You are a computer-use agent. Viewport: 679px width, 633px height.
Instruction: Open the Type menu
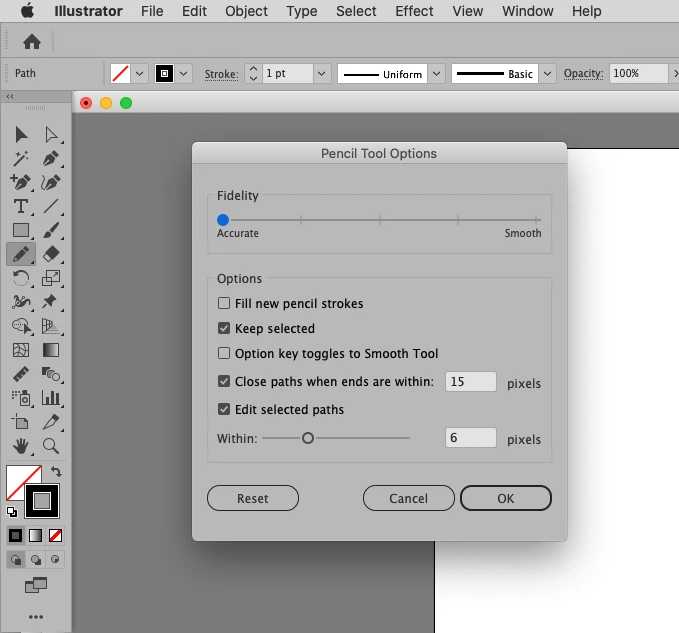pos(301,11)
